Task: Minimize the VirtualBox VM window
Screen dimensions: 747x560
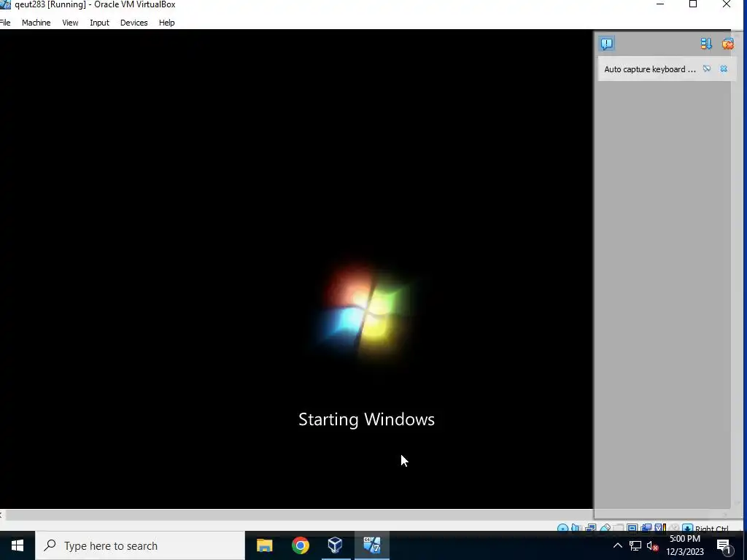Action: coord(660,5)
